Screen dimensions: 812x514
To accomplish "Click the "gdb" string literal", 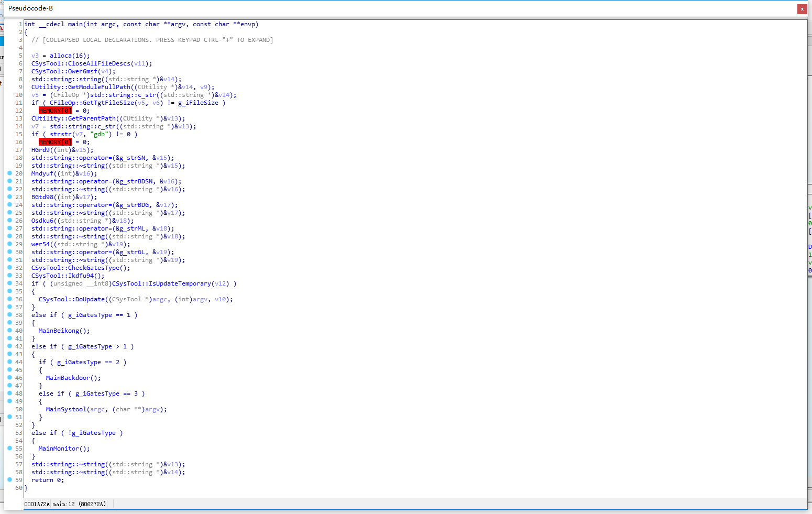I will point(99,134).
